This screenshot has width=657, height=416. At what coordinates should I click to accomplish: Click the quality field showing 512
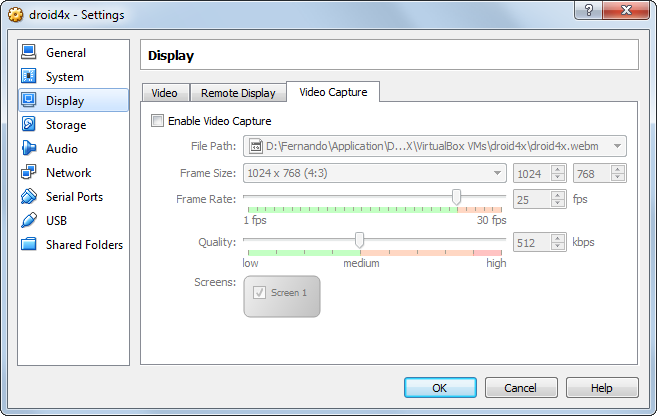tap(533, 243)
